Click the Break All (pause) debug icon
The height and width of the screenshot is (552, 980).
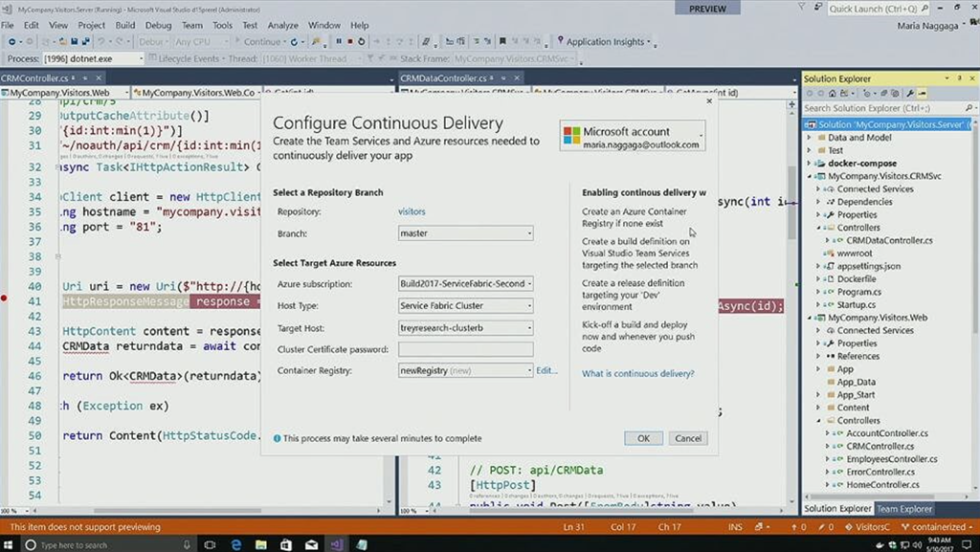pos(339,42)
